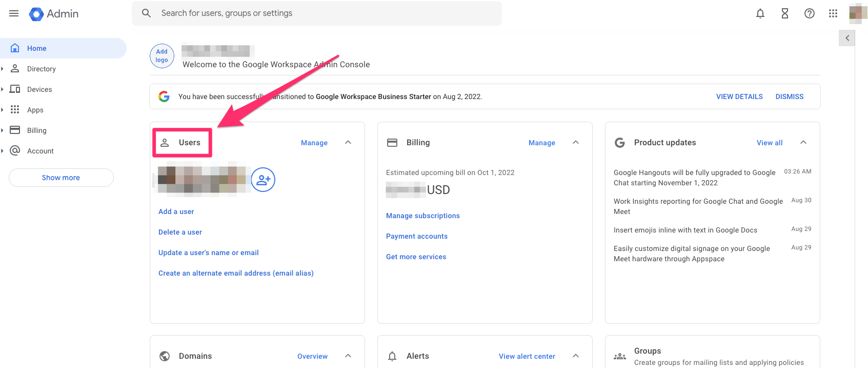The height and width of the screenshot is (368, 868).
Task: Click View alert center link
Action: coord(527,356)
